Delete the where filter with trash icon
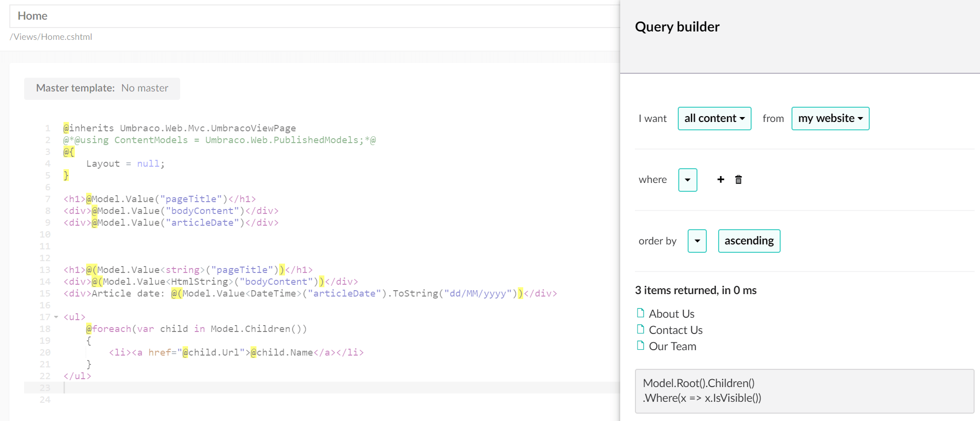 (738, 180)
